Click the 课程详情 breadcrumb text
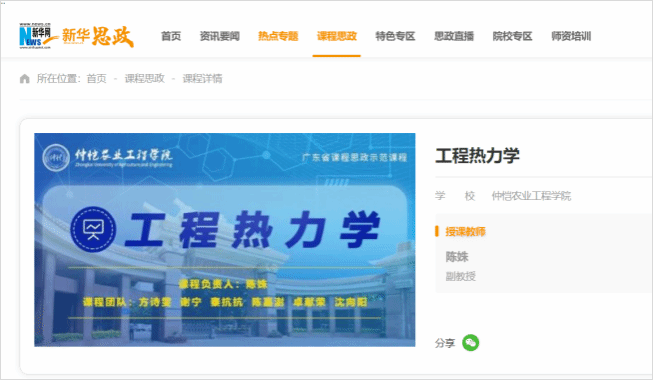The image size is (654, 380). pos(202,78)
